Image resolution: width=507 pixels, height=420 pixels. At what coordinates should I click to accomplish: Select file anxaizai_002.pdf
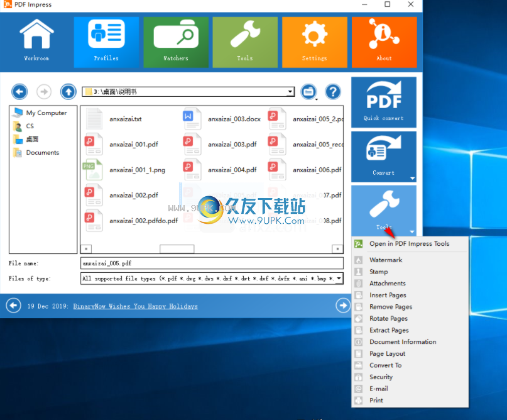pos(134,195)
